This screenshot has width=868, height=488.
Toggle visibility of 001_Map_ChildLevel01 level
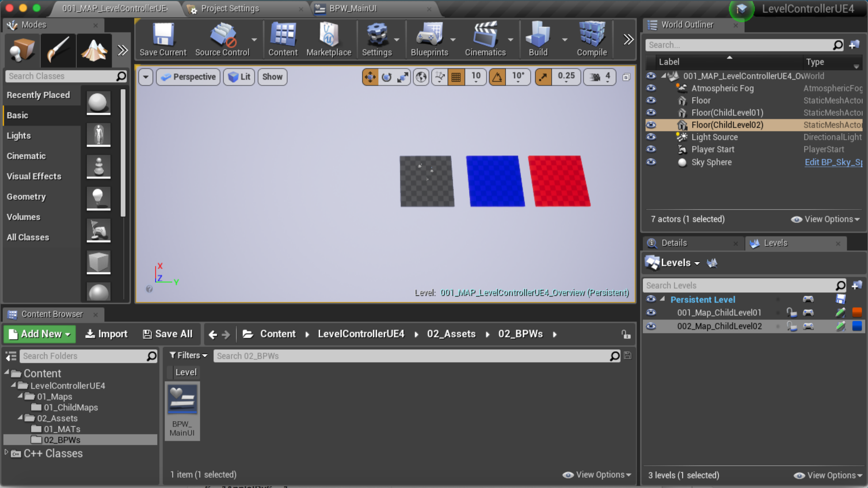[651, 313]
